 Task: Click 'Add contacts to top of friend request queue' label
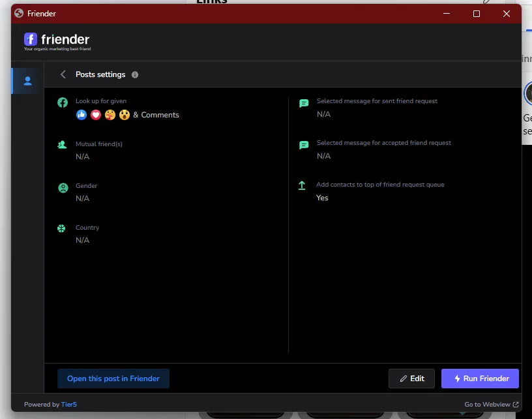point(380,185)
